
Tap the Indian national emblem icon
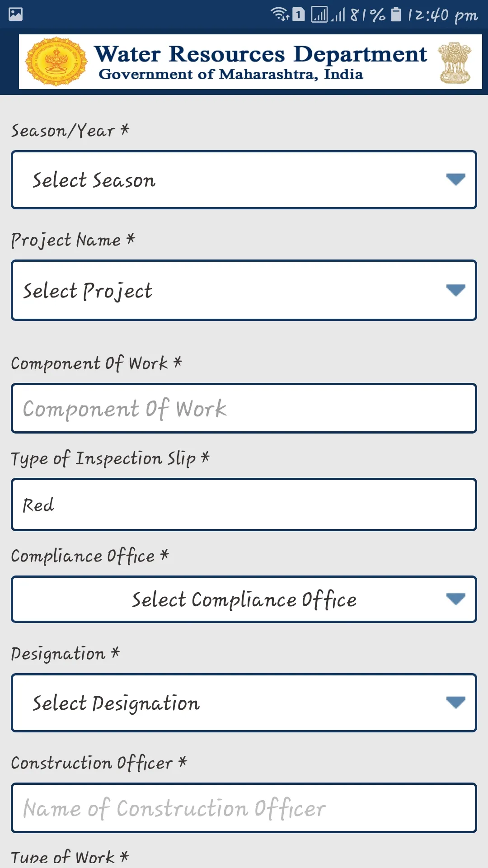[455, 62]
